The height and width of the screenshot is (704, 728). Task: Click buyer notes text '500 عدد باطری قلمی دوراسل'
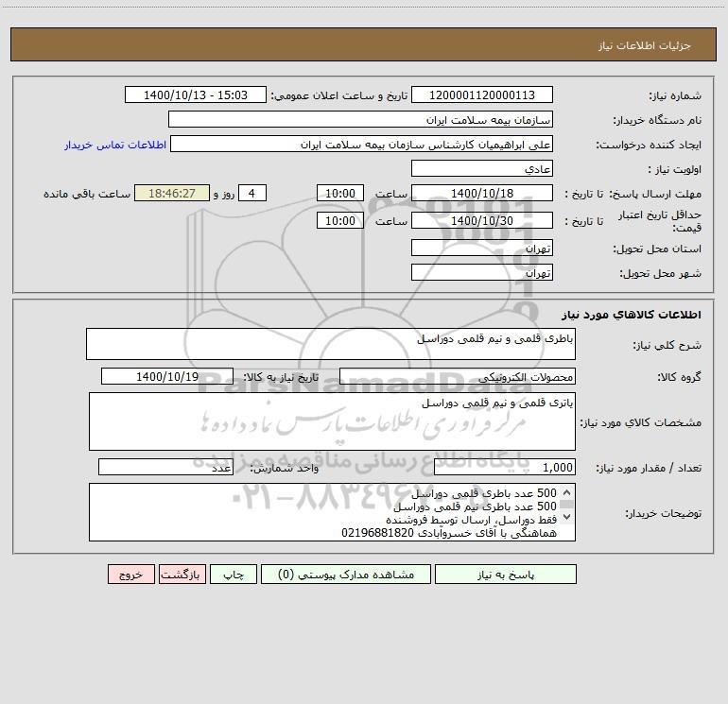(484, 493)
